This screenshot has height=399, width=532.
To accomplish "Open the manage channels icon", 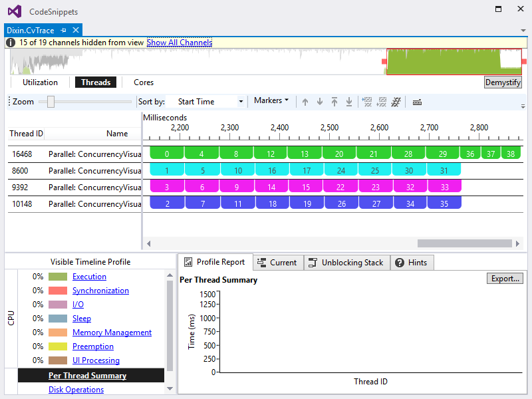I will coord(396,102).
